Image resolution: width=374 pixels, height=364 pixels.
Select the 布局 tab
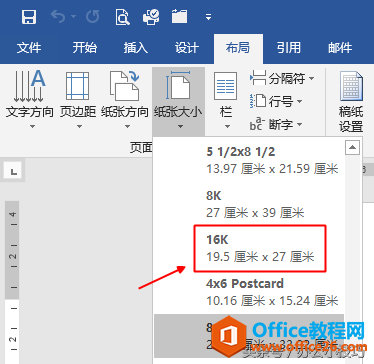pyautogui.click(x=238, y=48)
